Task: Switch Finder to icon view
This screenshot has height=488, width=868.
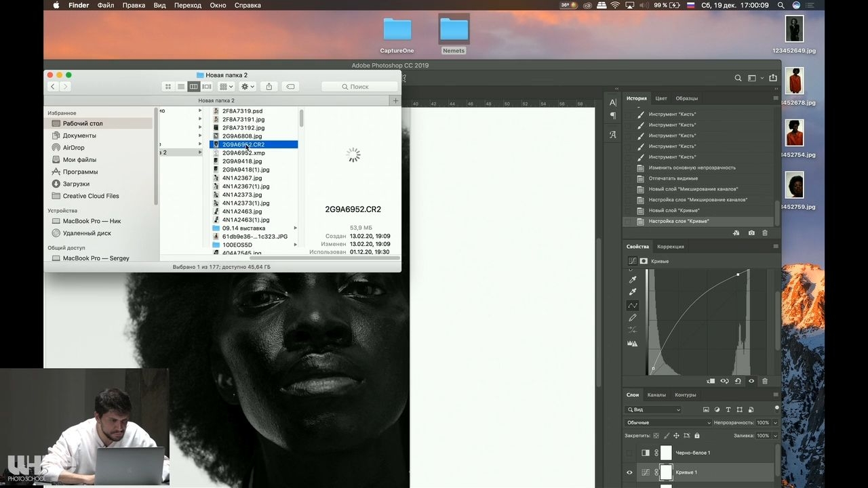Action: click(168, 87)
